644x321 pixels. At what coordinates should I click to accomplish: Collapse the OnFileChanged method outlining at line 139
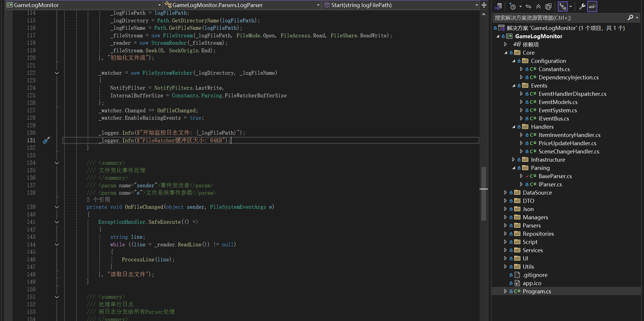57,207
